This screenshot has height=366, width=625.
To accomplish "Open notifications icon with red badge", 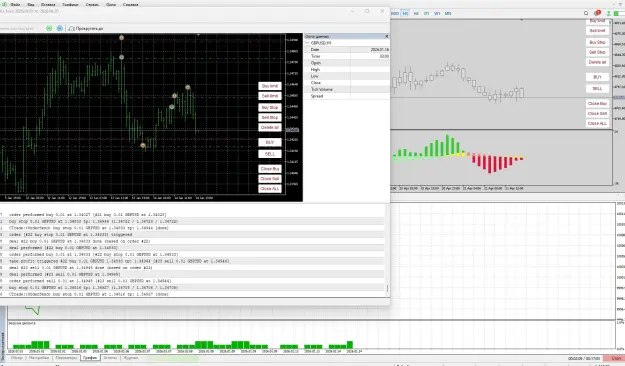I will 597,14.
